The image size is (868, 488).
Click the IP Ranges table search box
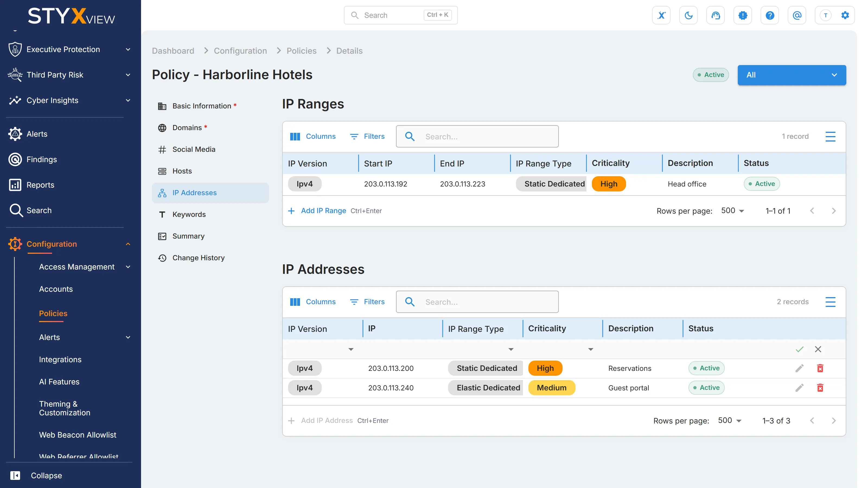[477, 136]
